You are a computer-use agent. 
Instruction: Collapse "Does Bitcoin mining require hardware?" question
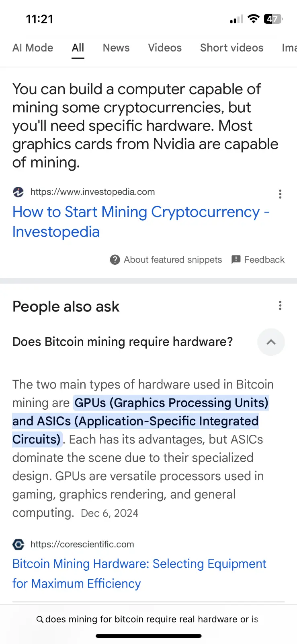pyautogui.click(x=123, y=342)
